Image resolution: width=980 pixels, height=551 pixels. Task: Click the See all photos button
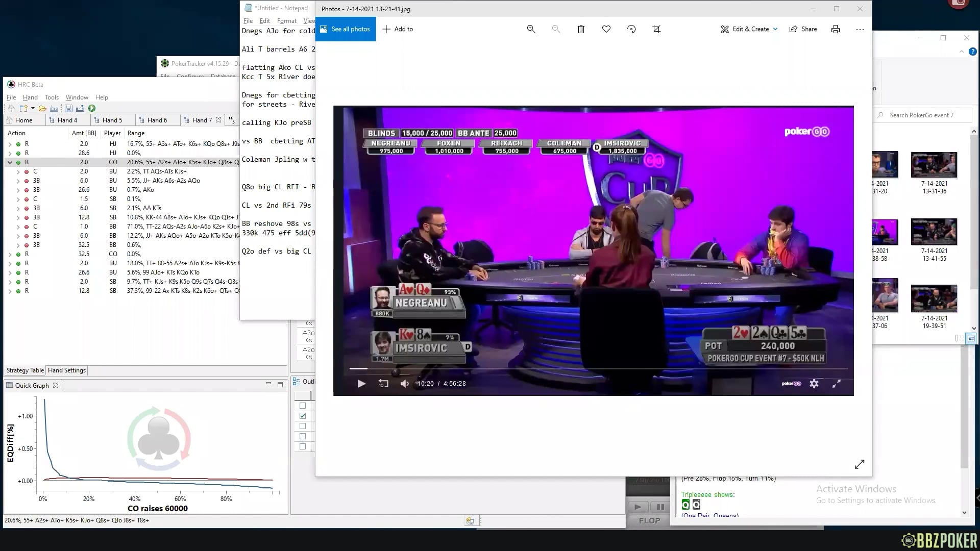[x=346, y=29]
